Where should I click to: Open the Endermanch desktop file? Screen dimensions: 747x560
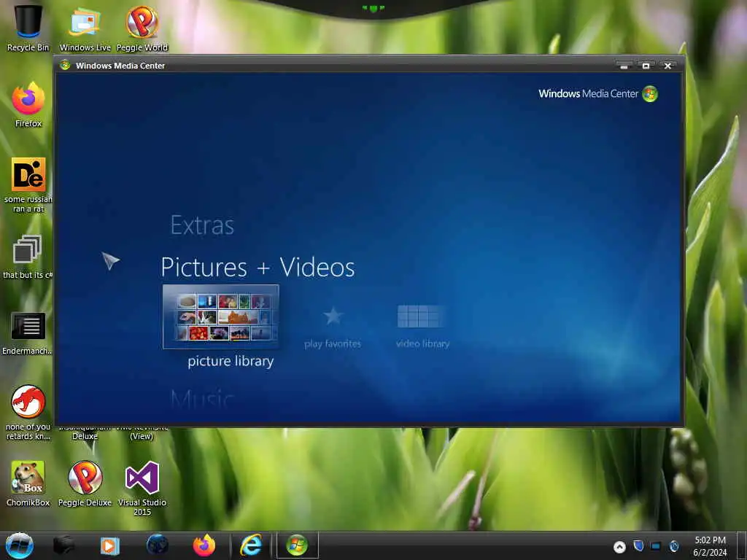pyautogui.click(x=28, y=332)
